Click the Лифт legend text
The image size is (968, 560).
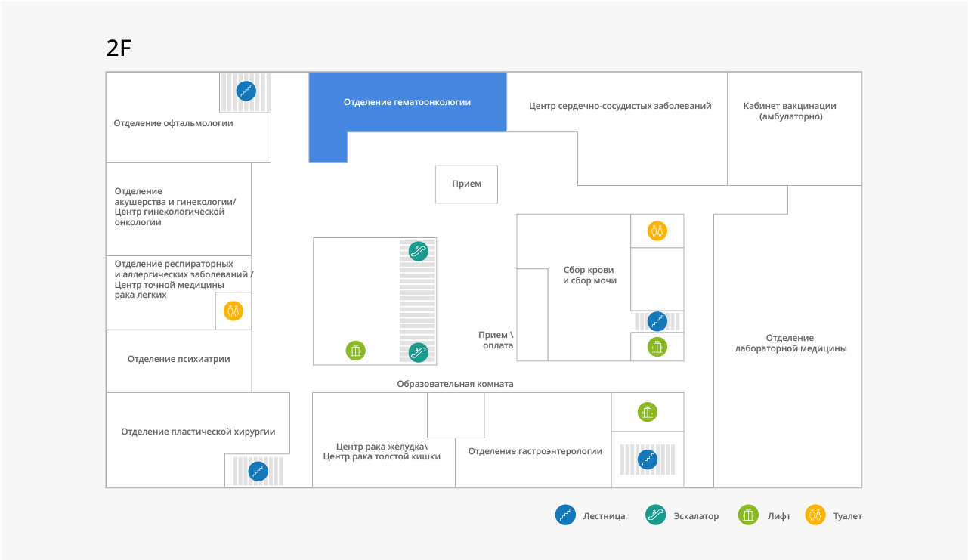[x=778, y=516]
